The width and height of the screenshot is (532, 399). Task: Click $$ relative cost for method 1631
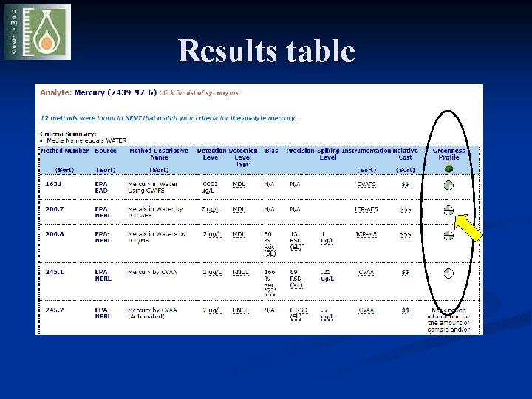406,185
